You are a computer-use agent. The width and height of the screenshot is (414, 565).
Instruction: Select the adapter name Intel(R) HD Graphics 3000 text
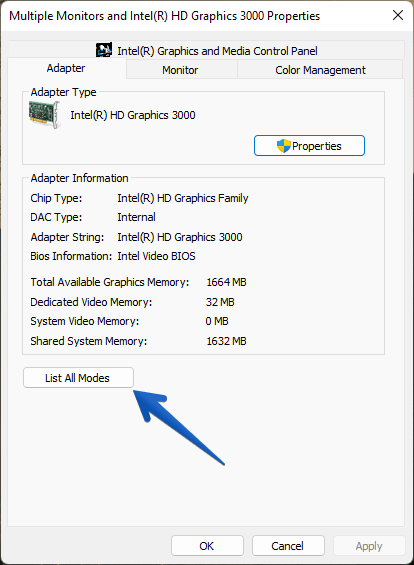[133, 115]
